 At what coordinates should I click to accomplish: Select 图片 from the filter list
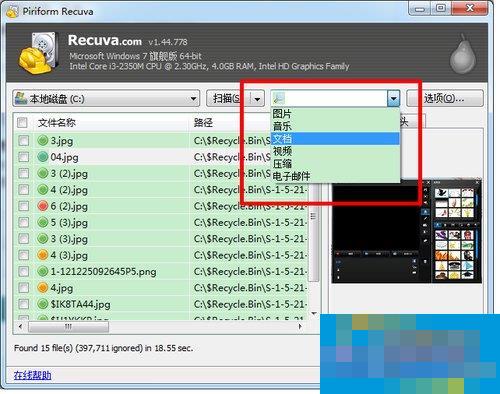336,114
